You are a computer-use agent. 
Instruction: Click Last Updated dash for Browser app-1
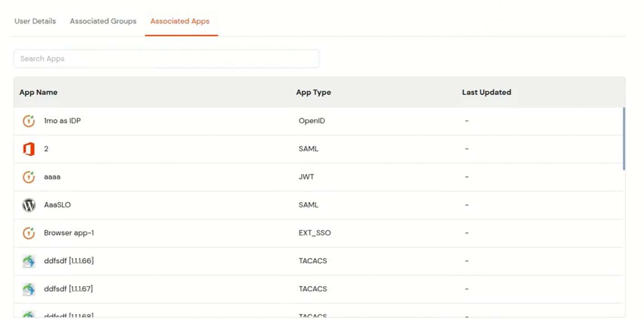pyautogui.click(x=467, y=233)
